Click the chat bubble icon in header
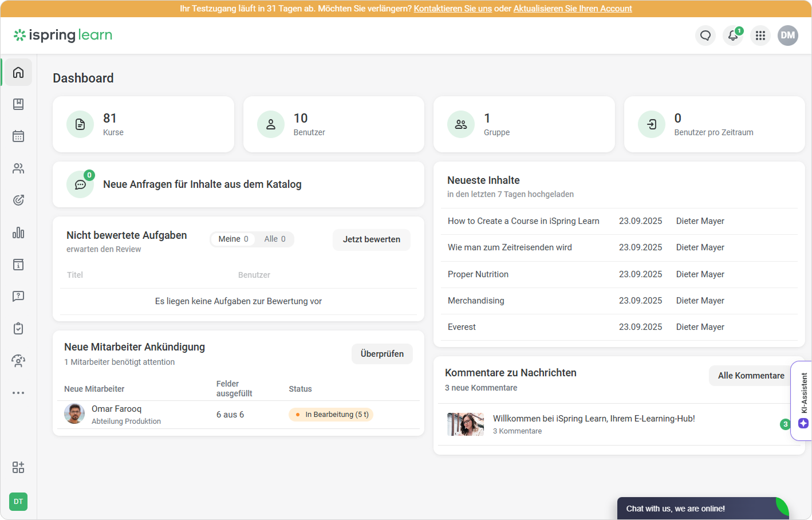 coord(705,36)
